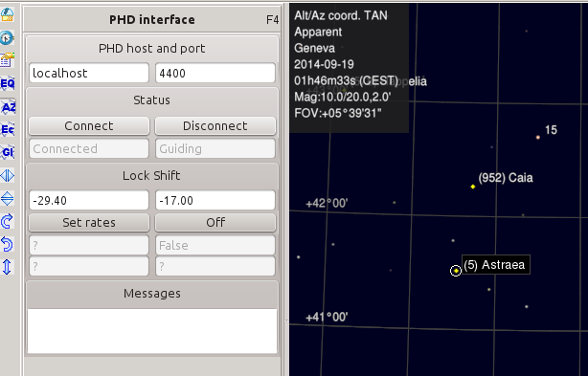Screen dimensions: 588x376
Task: Select the (952) Caia asteroid
Action: tap(473, 187)
